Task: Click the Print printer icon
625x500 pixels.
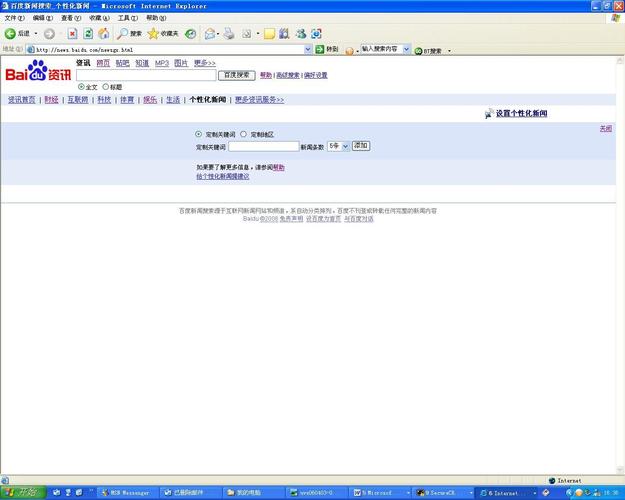Action: click(x=229, y=34)
